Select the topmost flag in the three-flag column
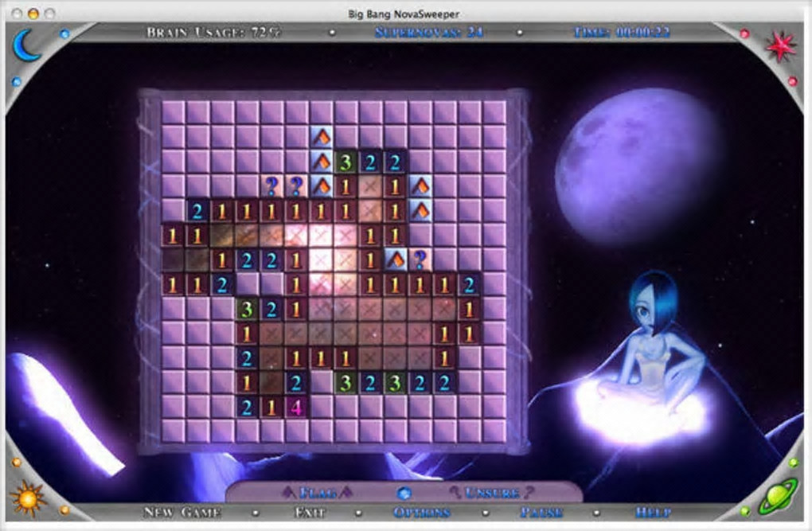The image size is (812, 531). click(322, 138)
